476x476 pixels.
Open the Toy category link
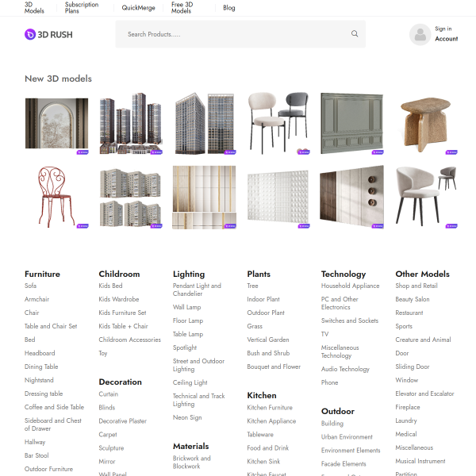click(x=103, y=353)
